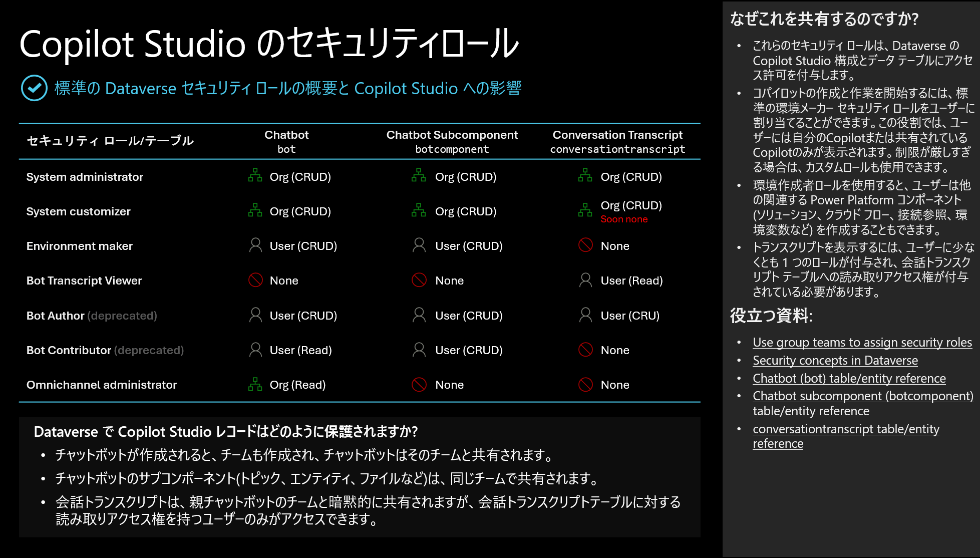
Task: Click Org icon in System administrator Chatbot cell
Action: [x=255, y=175]
